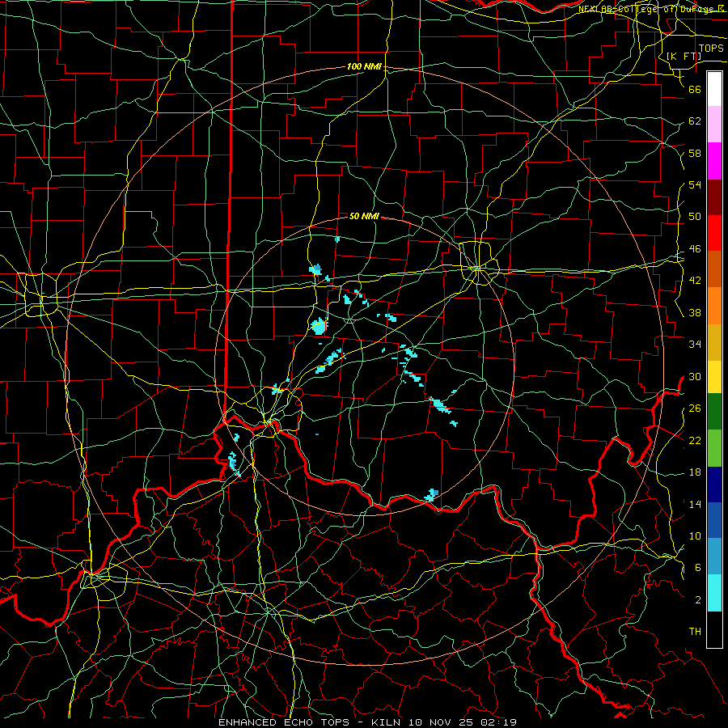This screenshot has width=728, height=728.
Task: Click the 66 value on the legend
Action: pyautogui.click(x=695, y=89)
